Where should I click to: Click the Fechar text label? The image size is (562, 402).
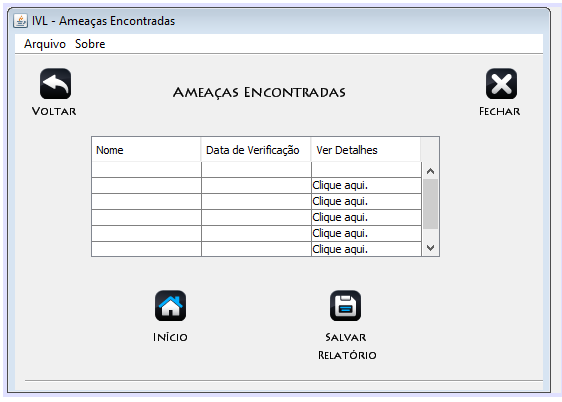point(499,111)
